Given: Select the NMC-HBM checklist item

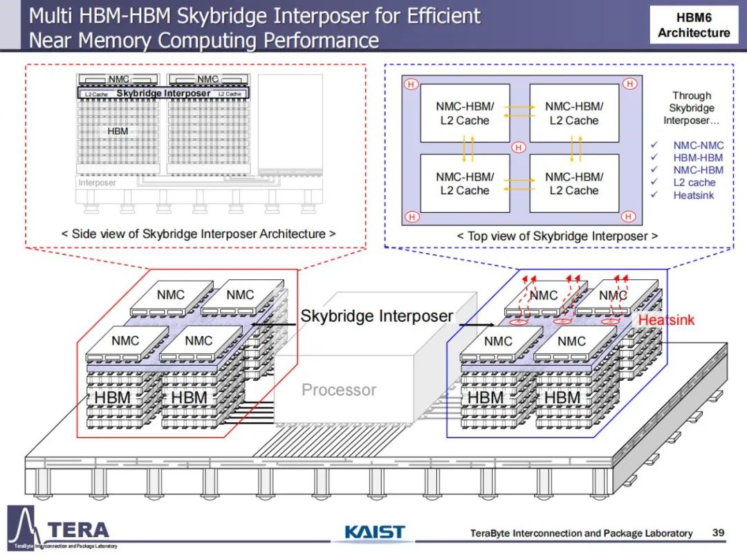Looking at the screenshot, I should [698, 170].
